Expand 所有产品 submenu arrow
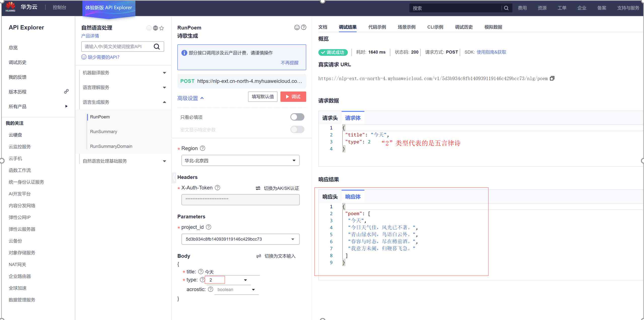Viewport: 644px width, 320px height. [66, 106]
